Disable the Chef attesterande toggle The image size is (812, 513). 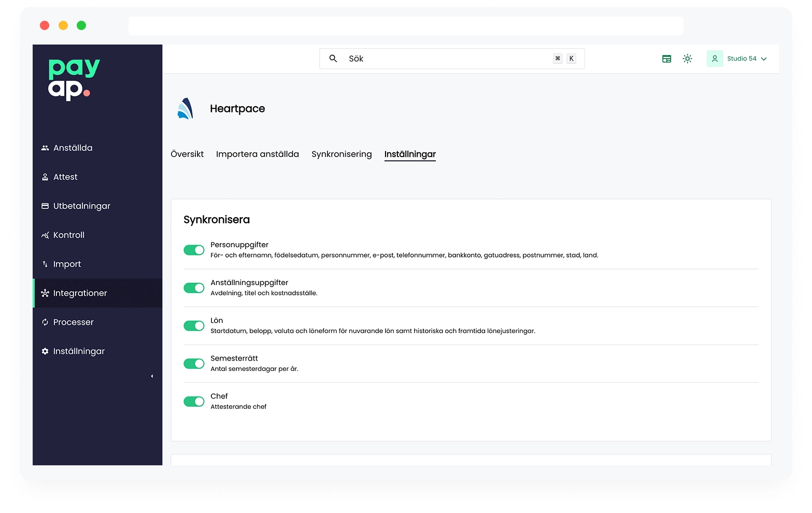[x=194, y=401]
